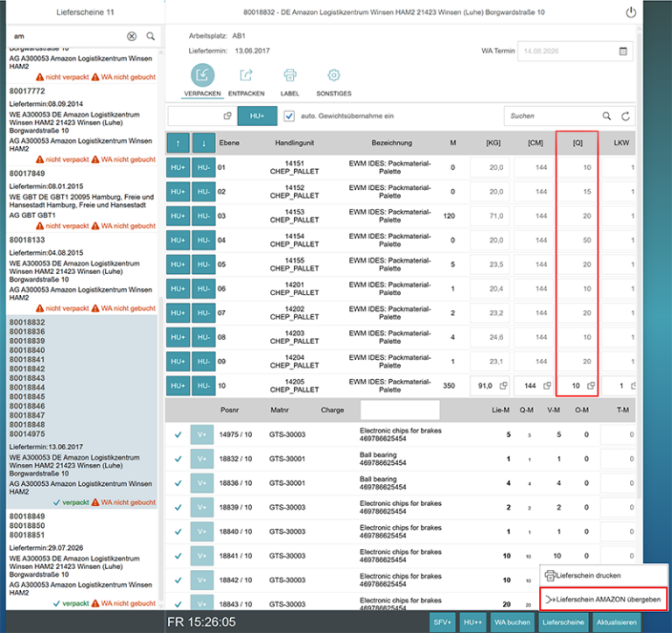Image resolution: width=672 pixels, height=633 pixels.
Task: Click the Matnr column header
Action: pos(279,410)
